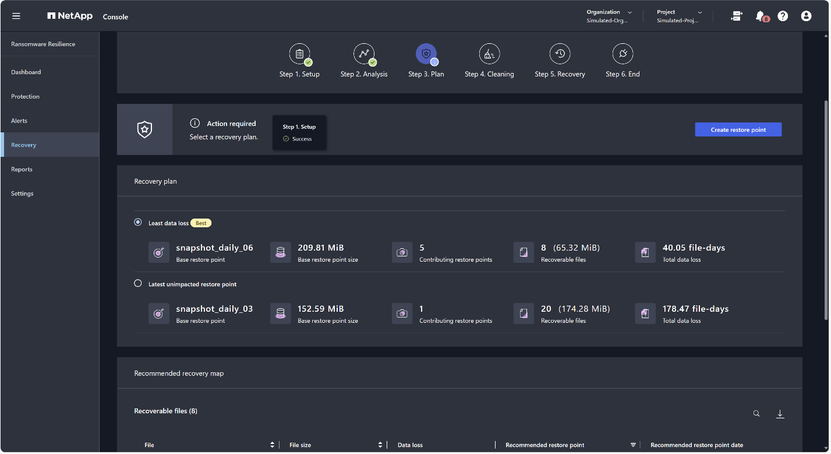This screenshot has height=454, width=831.
Task: Click the Step 1 Setup icon
Action: pos(299,54)
